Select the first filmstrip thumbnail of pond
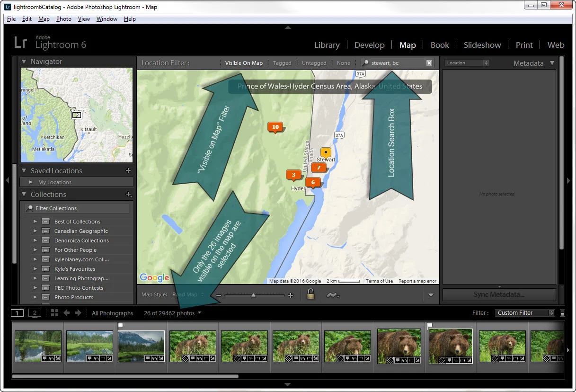The width and height of the screenshot is (576, 392). (38, 346)
